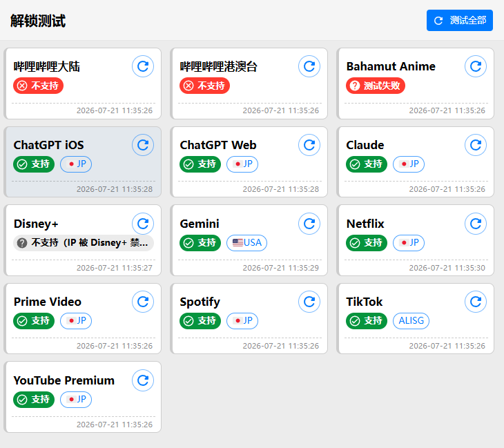Retest Bahamut Anime

(476, 66)
